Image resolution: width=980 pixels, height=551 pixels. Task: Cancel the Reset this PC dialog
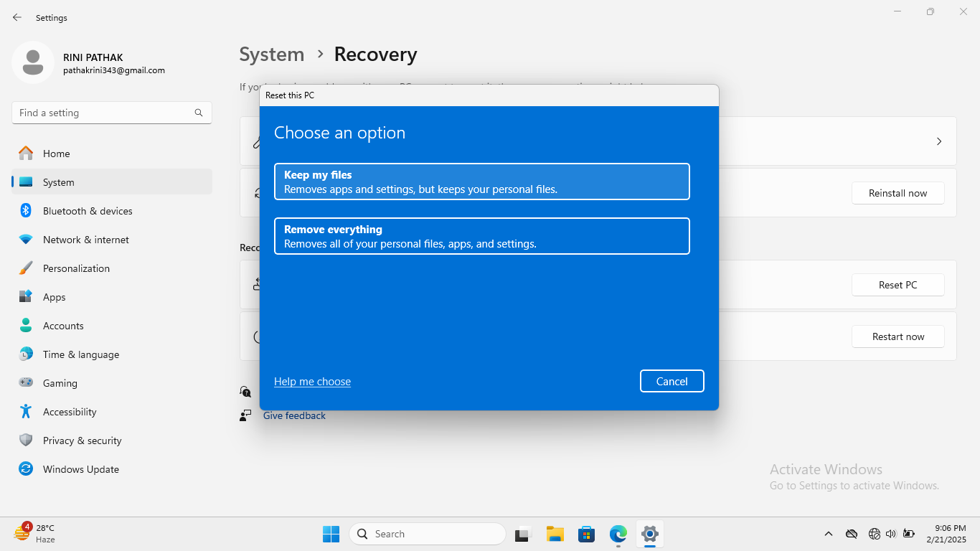pos(672,381)
